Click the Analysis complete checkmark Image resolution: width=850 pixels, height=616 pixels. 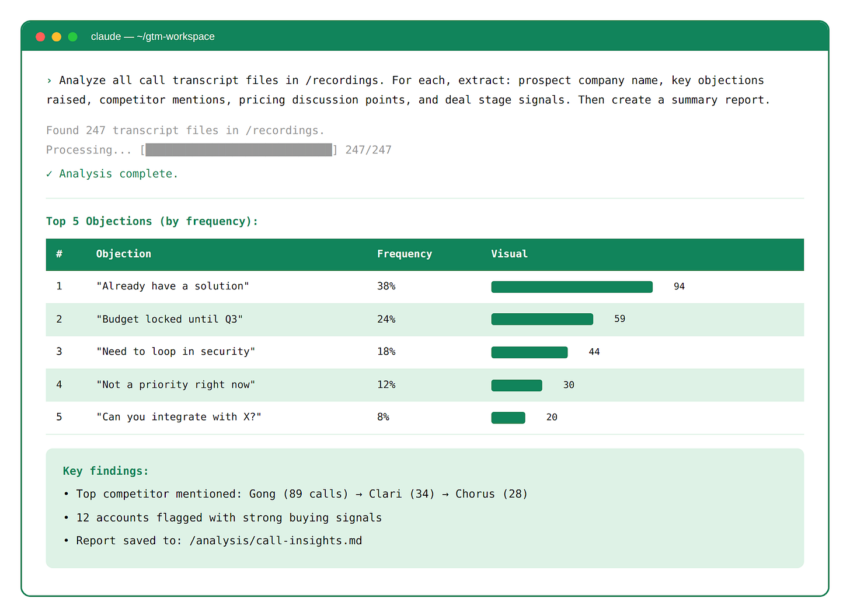(x=50, y=174)
